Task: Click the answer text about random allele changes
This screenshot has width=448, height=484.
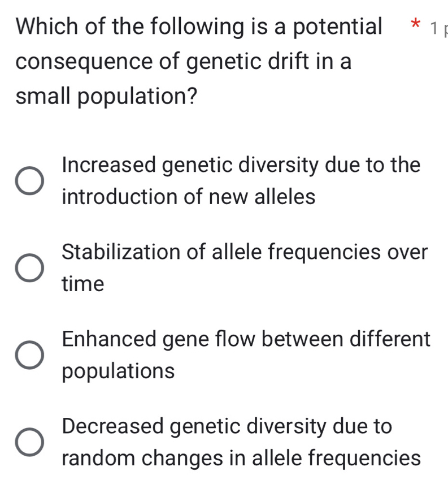Action: click(241, 442)
